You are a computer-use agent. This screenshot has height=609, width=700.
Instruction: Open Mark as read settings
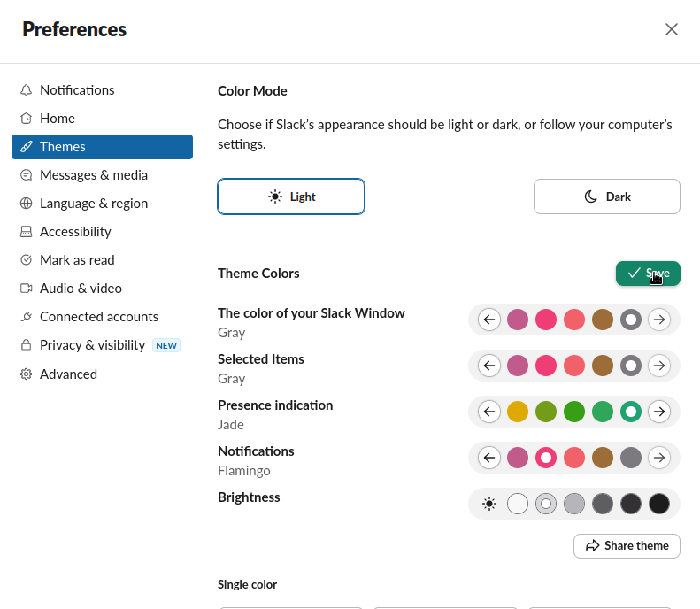click(x=103, y=260)
